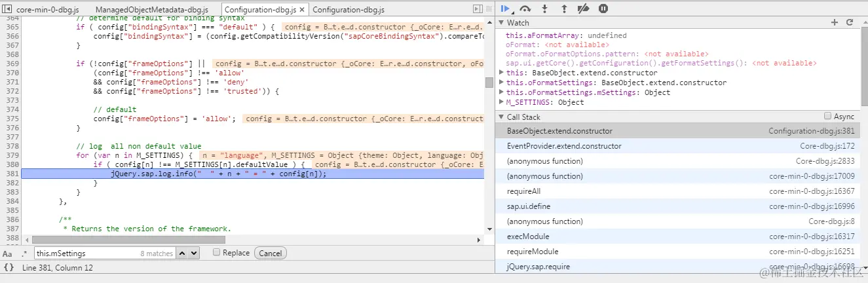Jump to the previous search match
The height and width of the screenshot is (283, 868).
[x=183, y=253]
